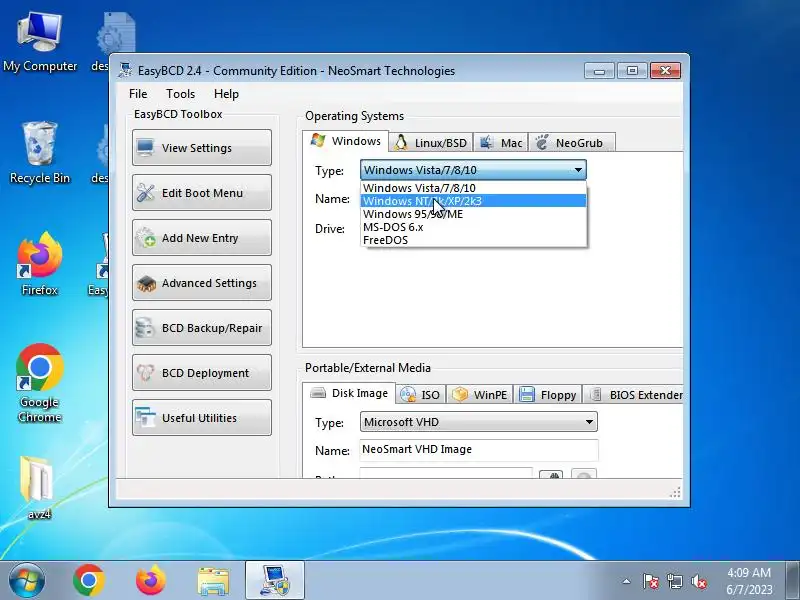The height and width of the screenshot is (600, 800).
Task: Switch to the Windows tab
Action: tap(345, 141)
